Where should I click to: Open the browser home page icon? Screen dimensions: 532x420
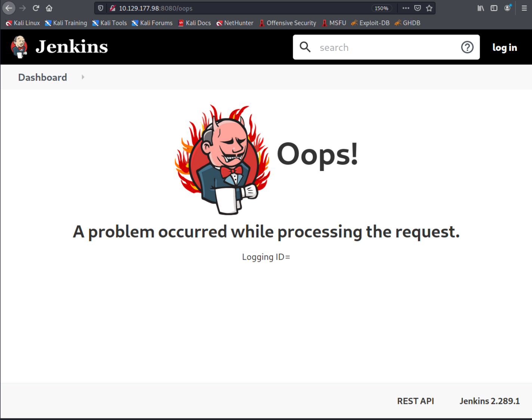point(49,8)
